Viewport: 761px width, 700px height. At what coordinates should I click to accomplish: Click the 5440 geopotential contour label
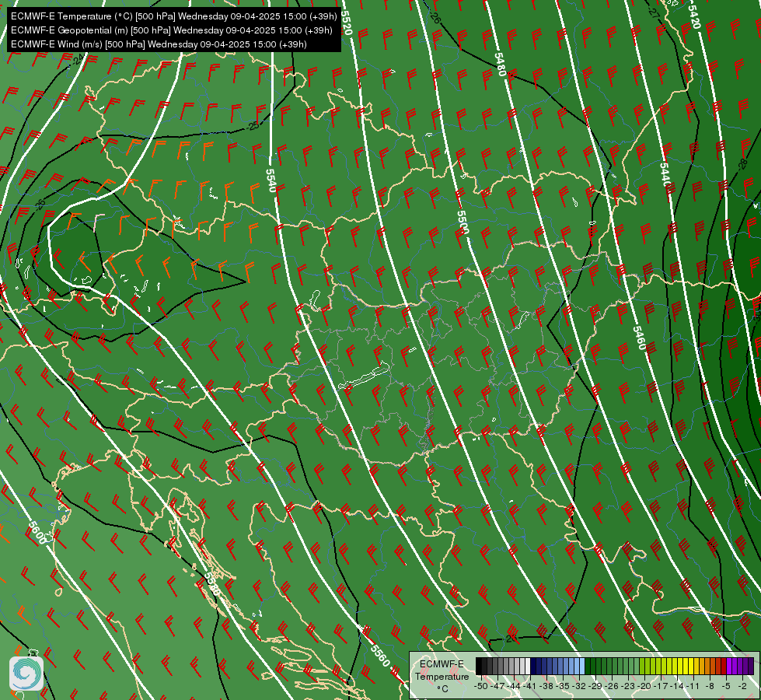click(x=665, y=175)
